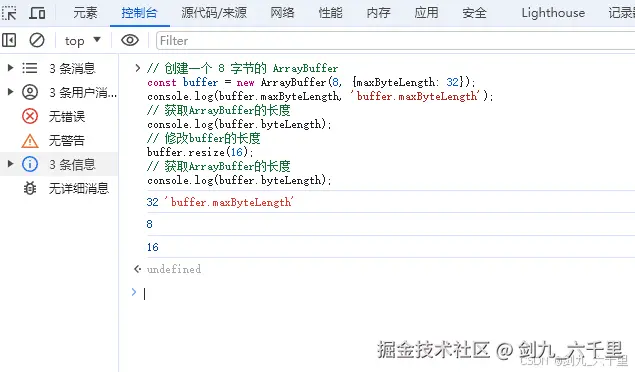
Task: Click the 'buffer.maxByteLength' output string
Action: tap(229, 202)
